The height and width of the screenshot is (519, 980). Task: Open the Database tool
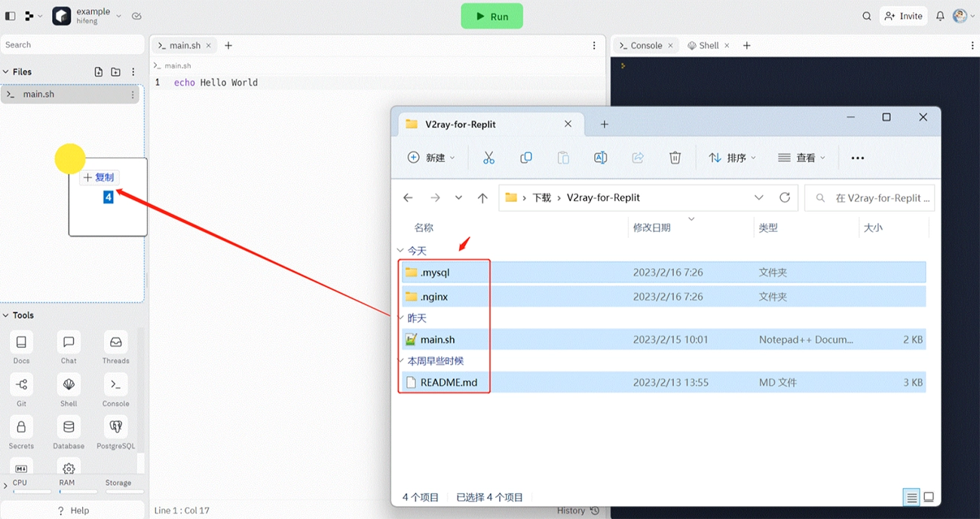point(69,432)
